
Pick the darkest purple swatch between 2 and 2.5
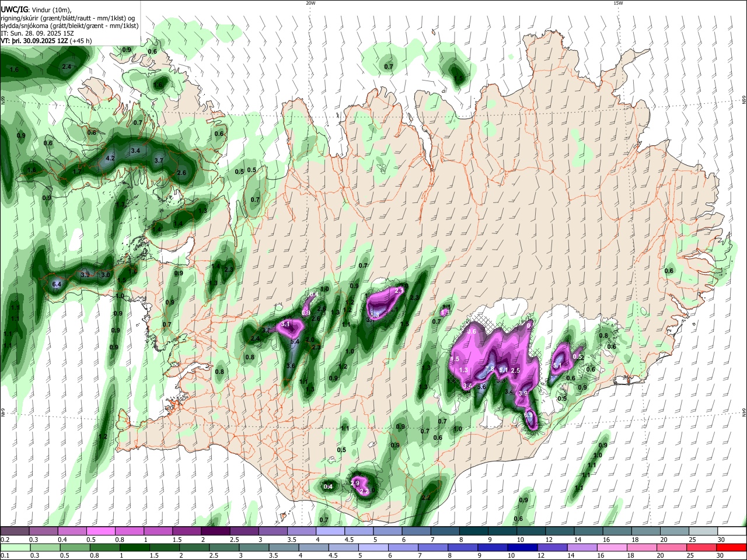click(x=215, y=531)
